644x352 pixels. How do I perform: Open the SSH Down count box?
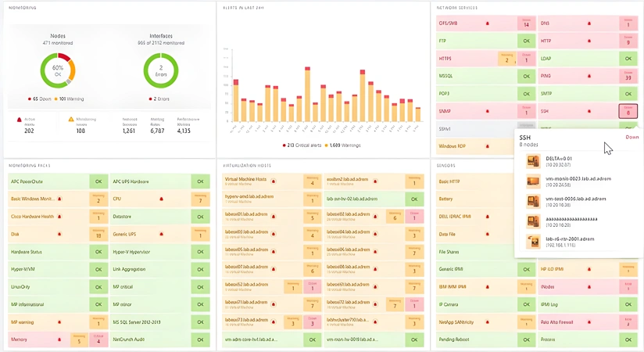(628, 111)
